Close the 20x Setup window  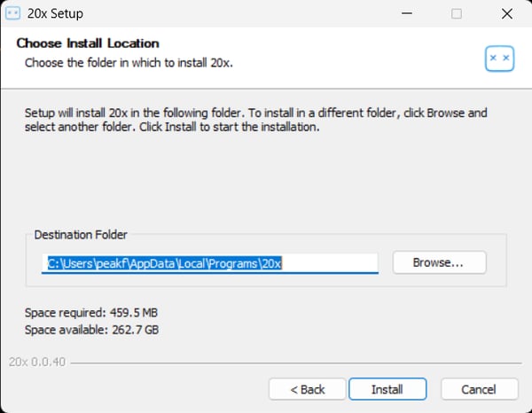pos(506,14)
